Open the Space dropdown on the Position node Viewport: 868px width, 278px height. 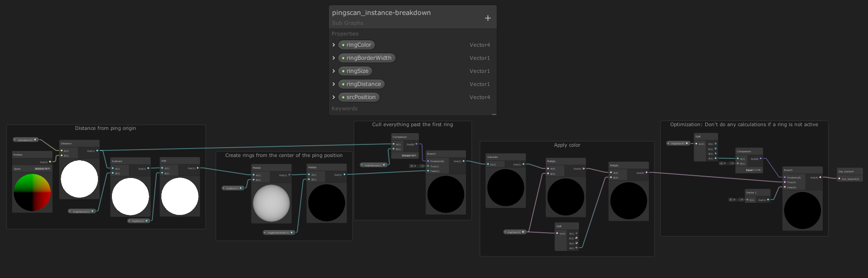click(42, 169)
